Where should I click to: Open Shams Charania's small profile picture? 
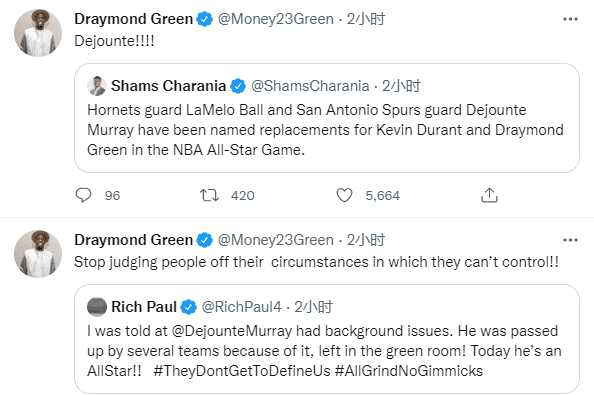(97, 86)
